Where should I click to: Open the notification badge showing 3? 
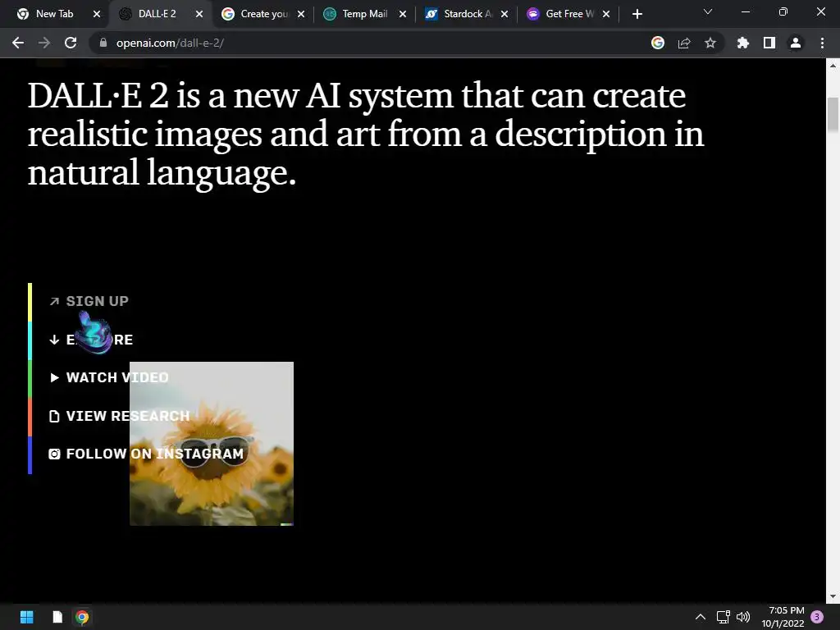tap(817, 617)
